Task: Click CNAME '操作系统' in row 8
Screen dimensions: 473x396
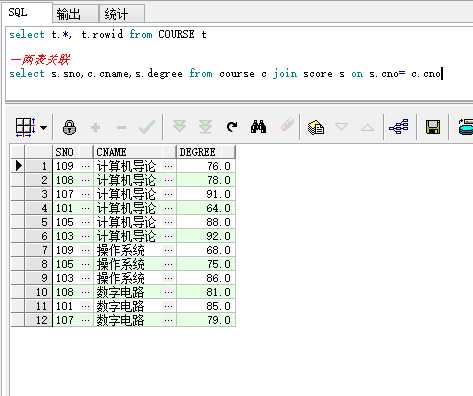Action: tap(120, 264)
